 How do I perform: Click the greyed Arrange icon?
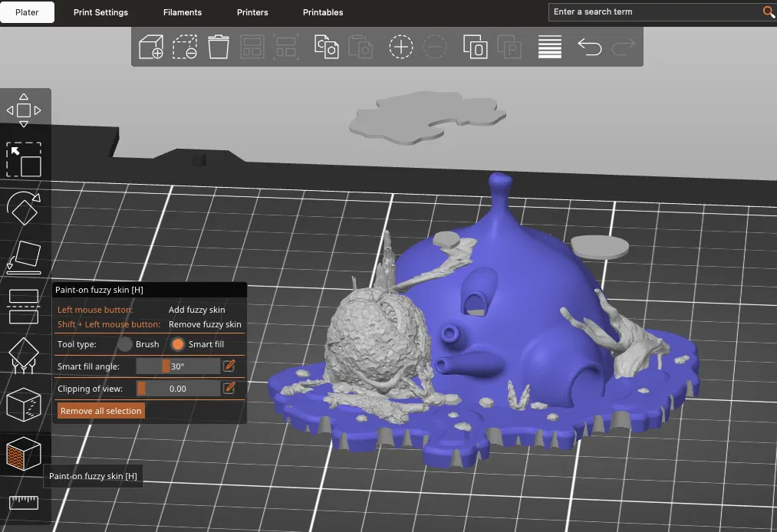coord(252,47)
